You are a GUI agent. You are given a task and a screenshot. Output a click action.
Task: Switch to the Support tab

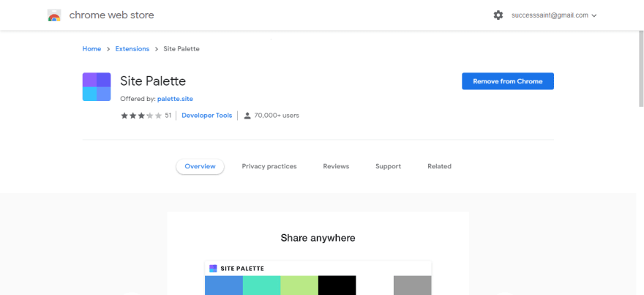click(x=388, y=166)
